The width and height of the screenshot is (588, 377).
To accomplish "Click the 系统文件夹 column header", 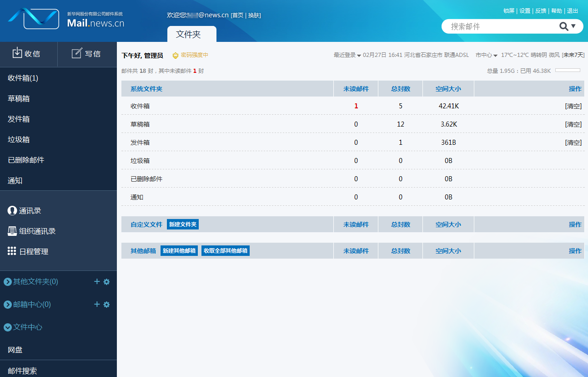I will click(146, 89).
